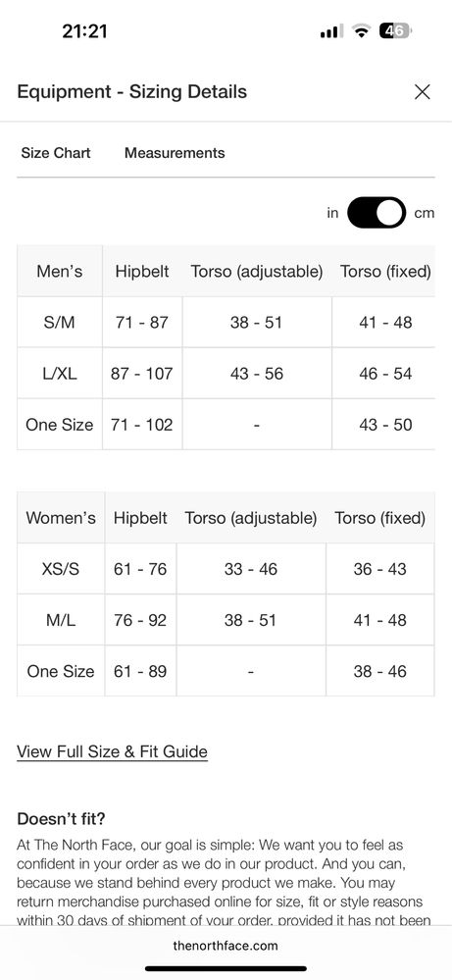Viewport: 452px width, 980px height.
Task: Open the Measurements tab
Action: click(x=175, y=153)
